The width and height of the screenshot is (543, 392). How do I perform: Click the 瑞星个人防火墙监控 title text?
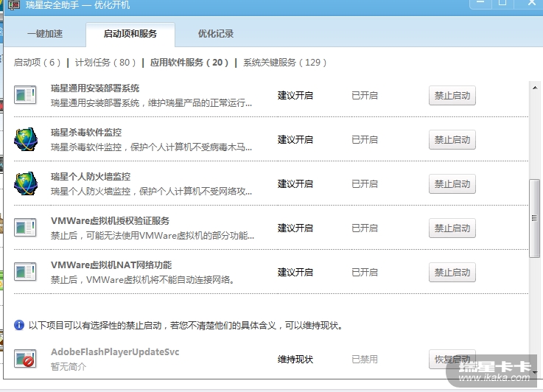(x=91, y=177)
